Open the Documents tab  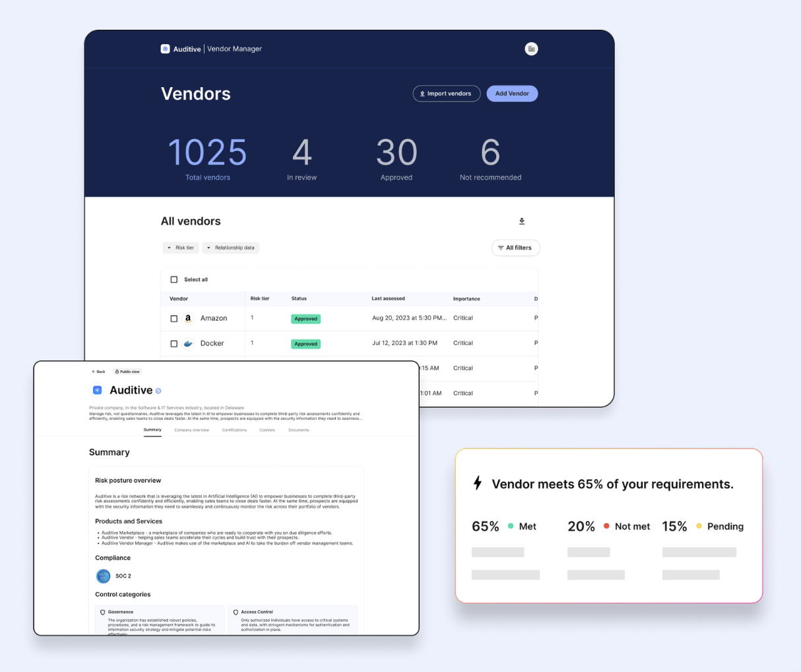tap(298, 430)
